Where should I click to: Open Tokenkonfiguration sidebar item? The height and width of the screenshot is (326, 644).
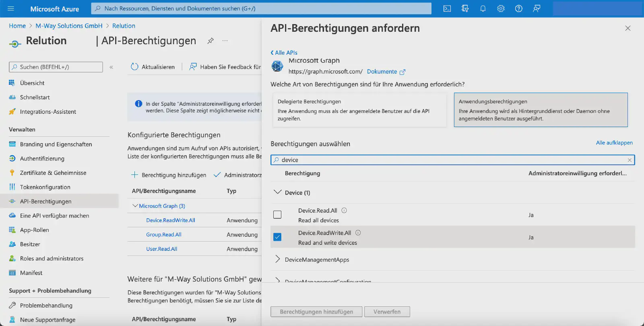tap(45, 187)
